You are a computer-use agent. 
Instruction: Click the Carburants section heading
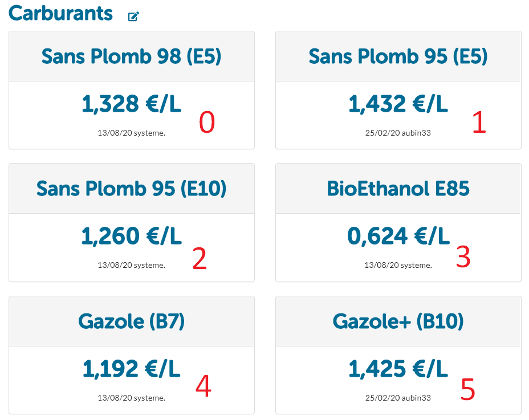(x=61, y=13)
